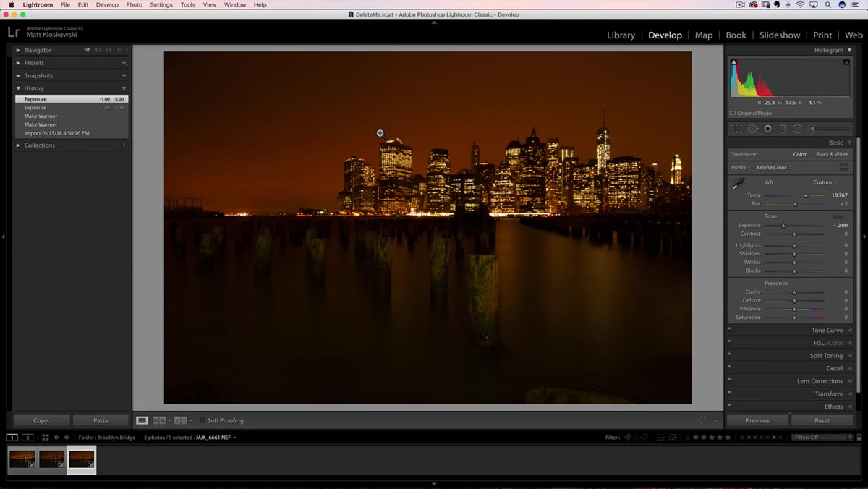868x489 pixels.
Task: Open the Filters Off dropdown
Action: coord(822,438)
